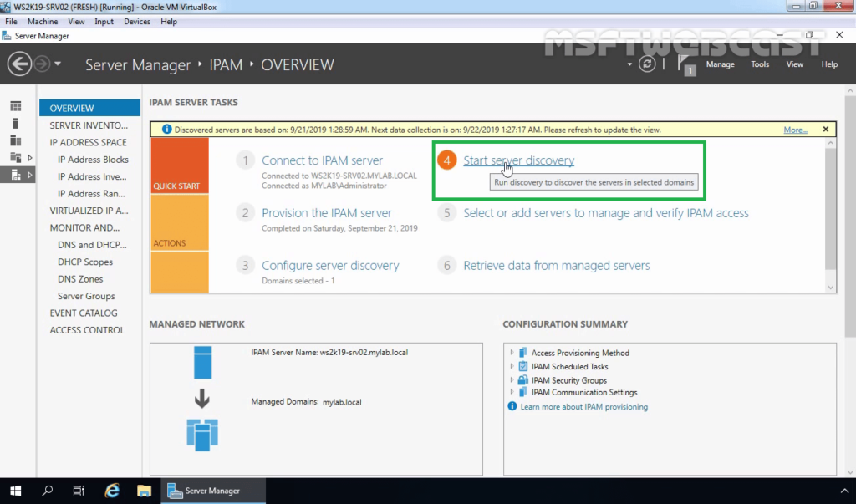
Task: Open VirtualBox File menu
Action: point(11,21)
